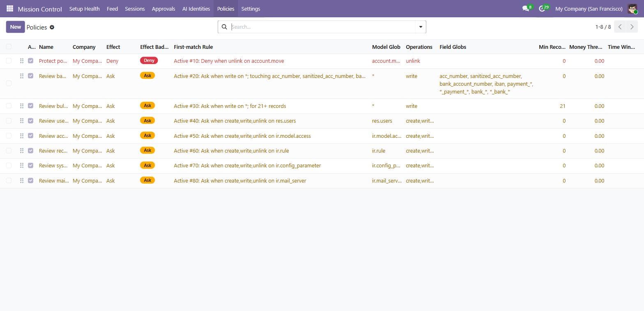This screenshot has height=311, width=644.
Task: Open the Sessions menu
Action: [135, 9]
